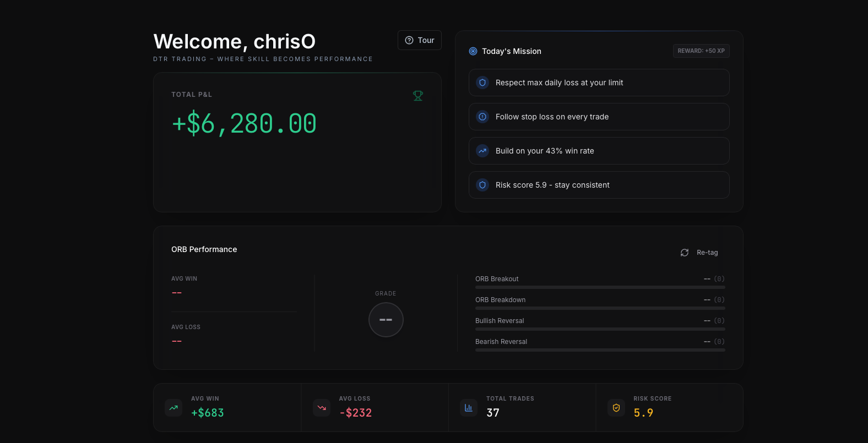This screenshot has height=443, width=868.
Task: Select the Bearish Reversal label
Action: coord(501,342)
